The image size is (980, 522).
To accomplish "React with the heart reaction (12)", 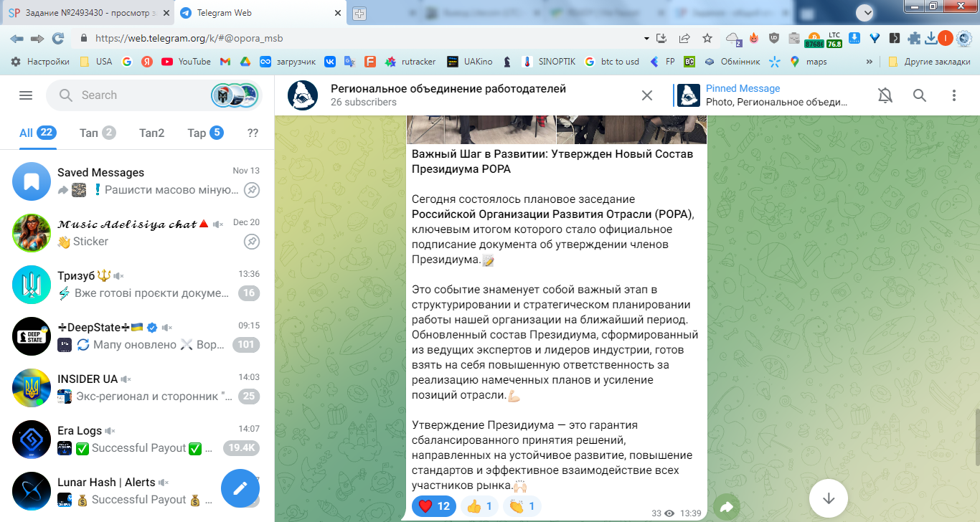I will 434,506.
